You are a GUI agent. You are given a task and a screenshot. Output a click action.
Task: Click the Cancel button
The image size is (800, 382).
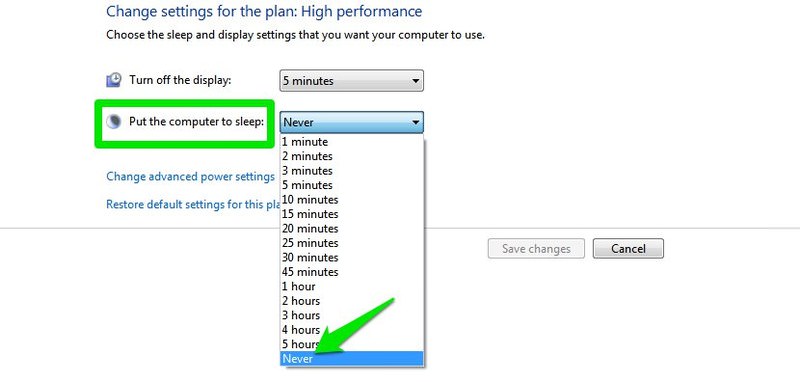tap(628, 248)
